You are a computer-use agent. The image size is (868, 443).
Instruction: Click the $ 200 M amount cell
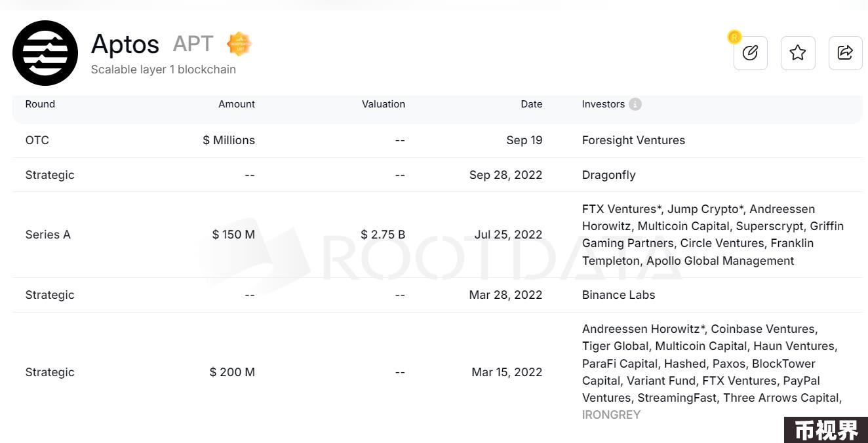[232, 372]
